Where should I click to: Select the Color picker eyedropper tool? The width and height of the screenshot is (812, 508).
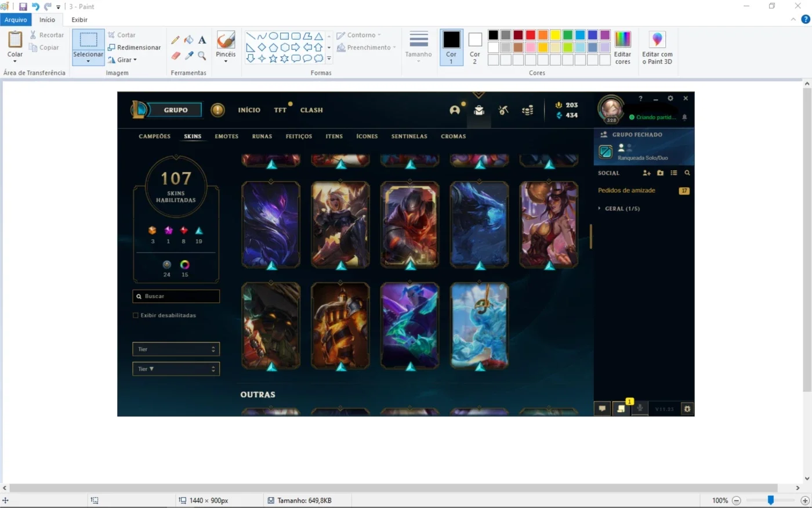tap(188, 56)
